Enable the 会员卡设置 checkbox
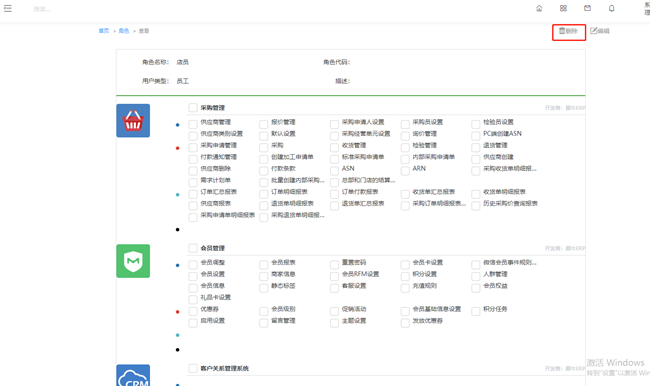Viewport: 650px width, 386px height. point(405,265)
